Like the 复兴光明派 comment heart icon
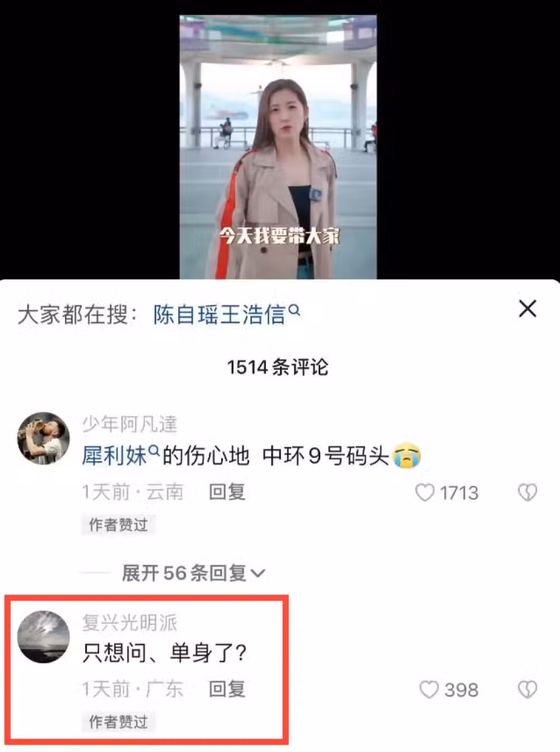Screen dimensions: 560x752 tap(429, 690)
